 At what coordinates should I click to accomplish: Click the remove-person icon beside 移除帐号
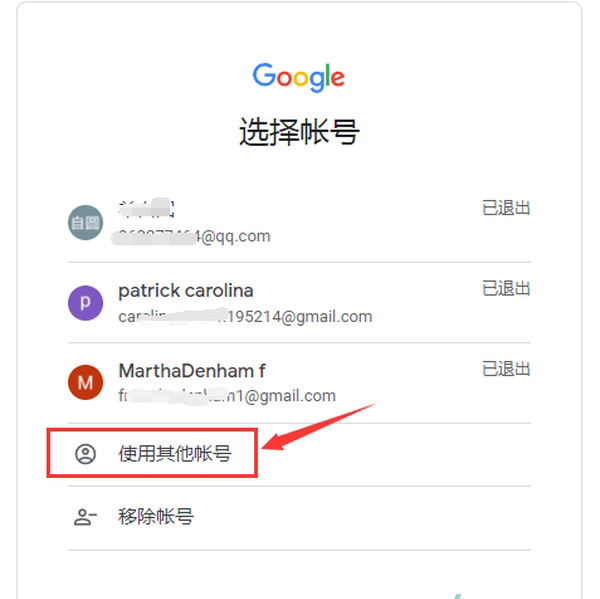coord(85,517)
